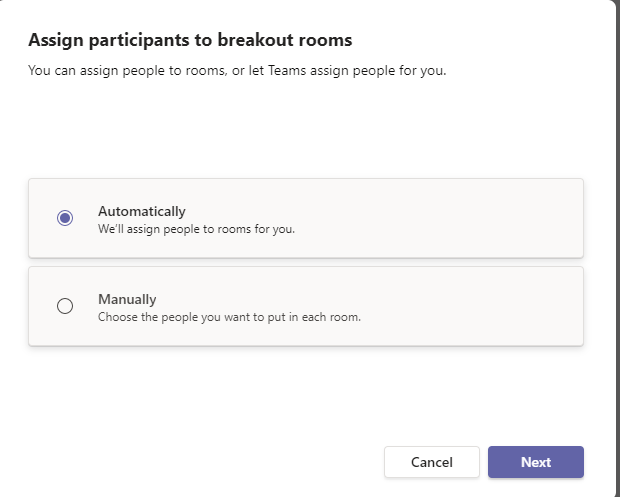Image resolution: width=620 pixels, height=497 pixels.
Task: Click the Cancel button
Action: 432,462
